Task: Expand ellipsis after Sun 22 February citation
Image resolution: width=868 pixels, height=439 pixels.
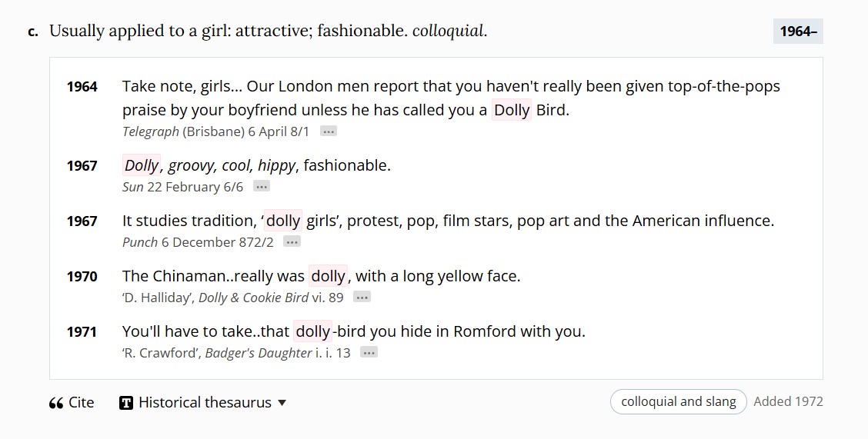Action: pyautogui.click(x=262, y=187)
